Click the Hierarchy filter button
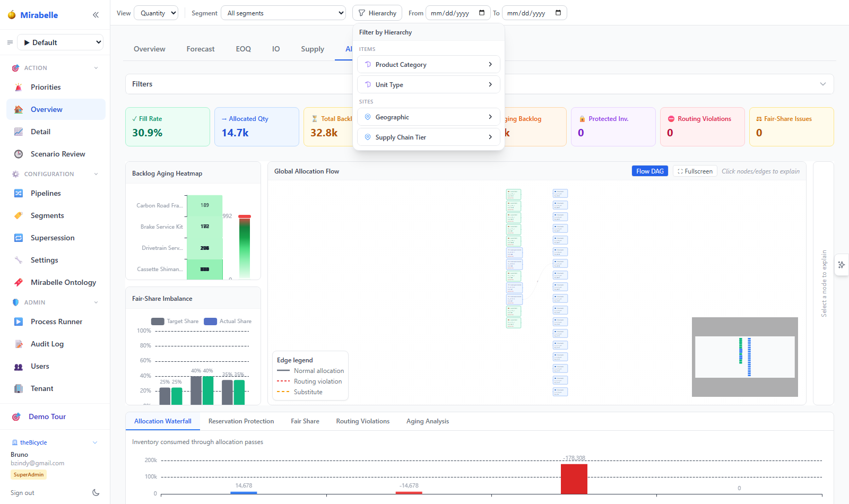This screenshot has width=849, height=504. [x=377, y=13]
